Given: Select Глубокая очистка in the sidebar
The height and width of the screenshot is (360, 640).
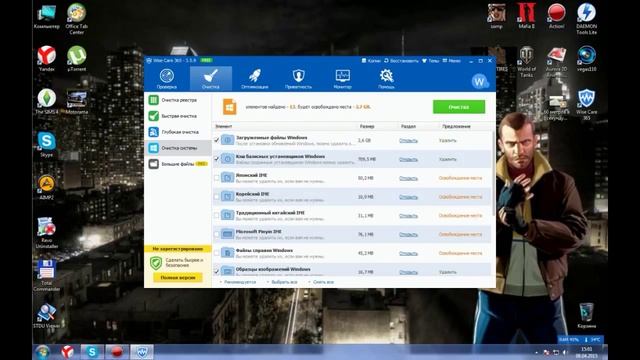Looking at the screenshot, I should pyautogui.click(x=178, y=132).
